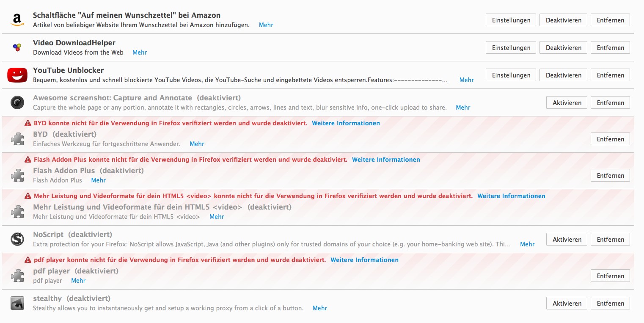Remove the stealthy add-on
Image resolution: width=644 pixels, height=323 pixels.
tap(611, 303)
